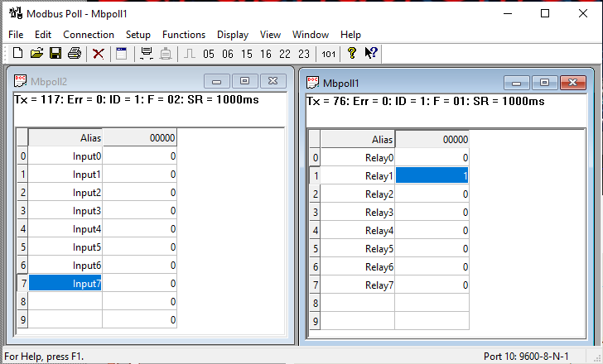The image size is (603, 364).
Task: Minimize the Mbpoll2 child window
Action: click(217, 81)
